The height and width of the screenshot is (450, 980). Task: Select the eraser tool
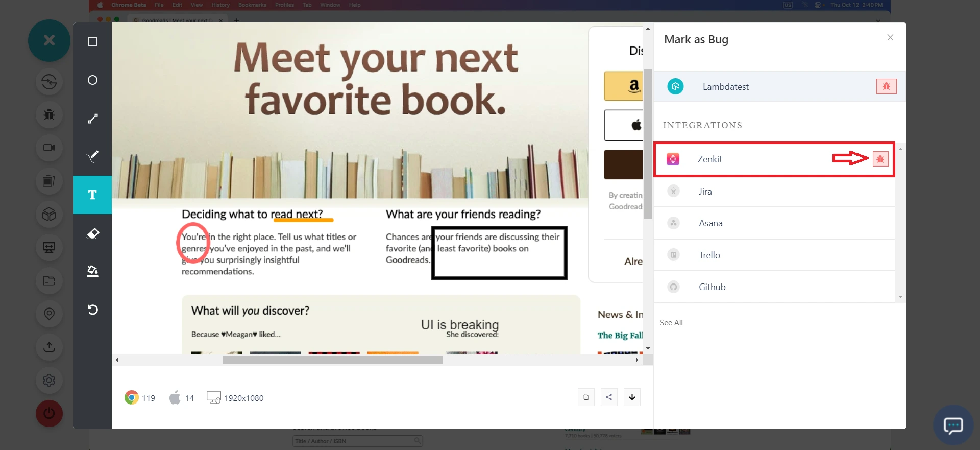[92, 233]
